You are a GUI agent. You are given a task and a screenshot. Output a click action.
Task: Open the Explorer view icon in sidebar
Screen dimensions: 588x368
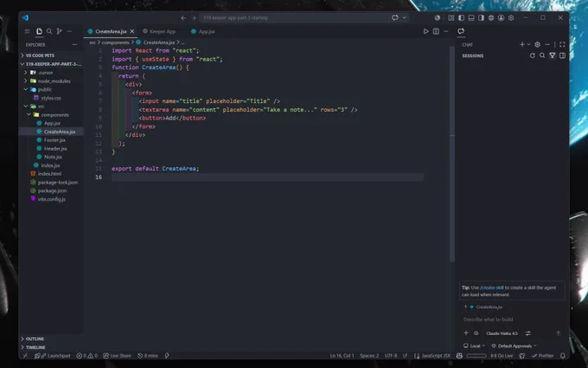click(x=39, y=31)
